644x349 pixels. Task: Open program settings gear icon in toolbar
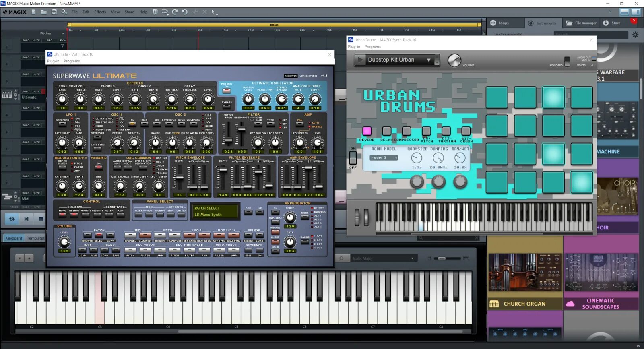(64, 12)
